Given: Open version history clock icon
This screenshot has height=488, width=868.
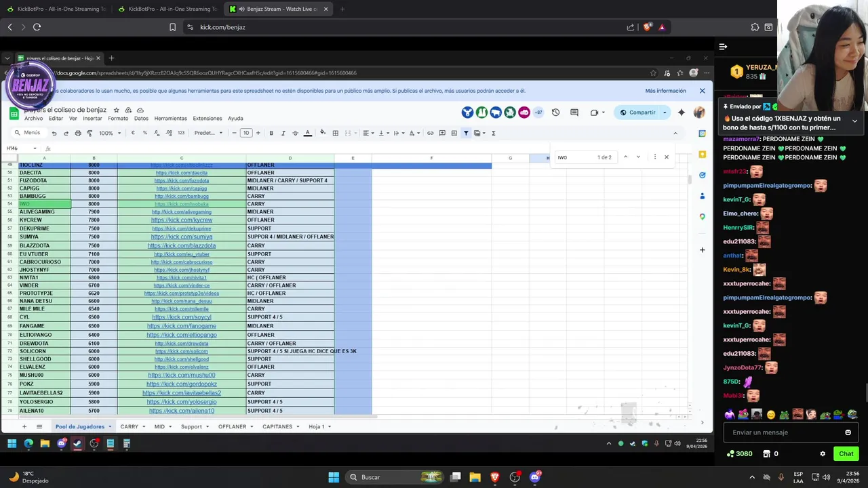Looking at the screenshot, I should click(x=555, y=113).
